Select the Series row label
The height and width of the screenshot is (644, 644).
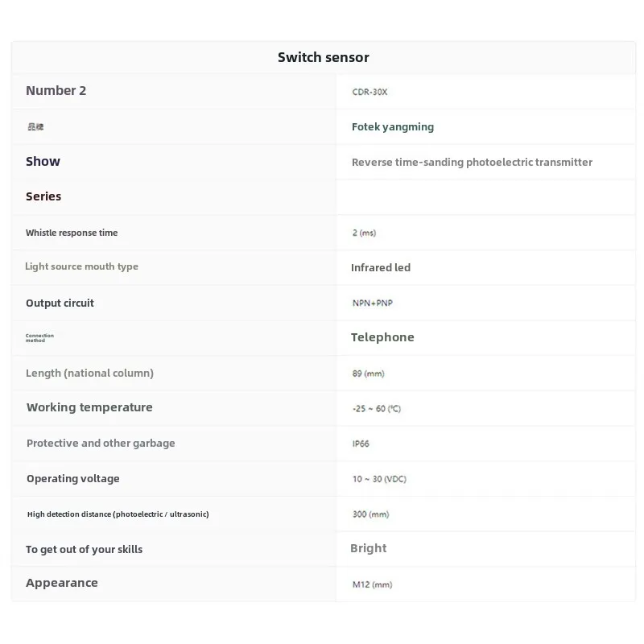(43, 196)
